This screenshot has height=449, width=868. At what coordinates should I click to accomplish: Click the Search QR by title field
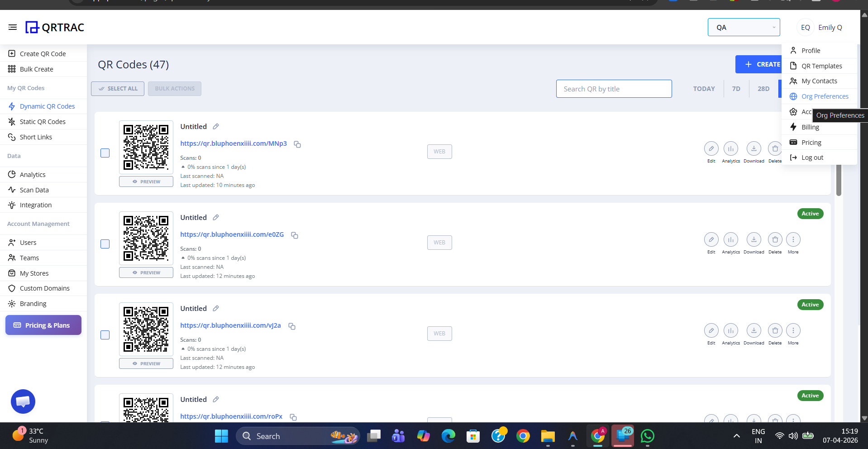[x=614, y=88]
